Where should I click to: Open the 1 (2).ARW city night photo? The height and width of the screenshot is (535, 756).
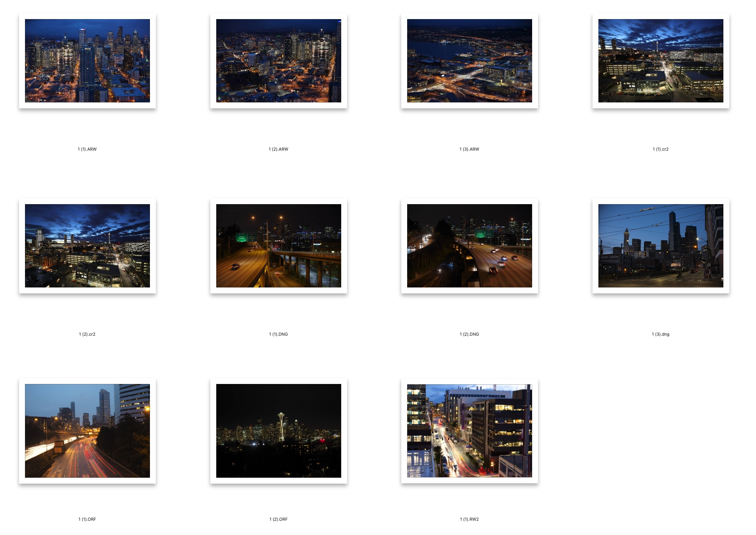coord(278,61)
